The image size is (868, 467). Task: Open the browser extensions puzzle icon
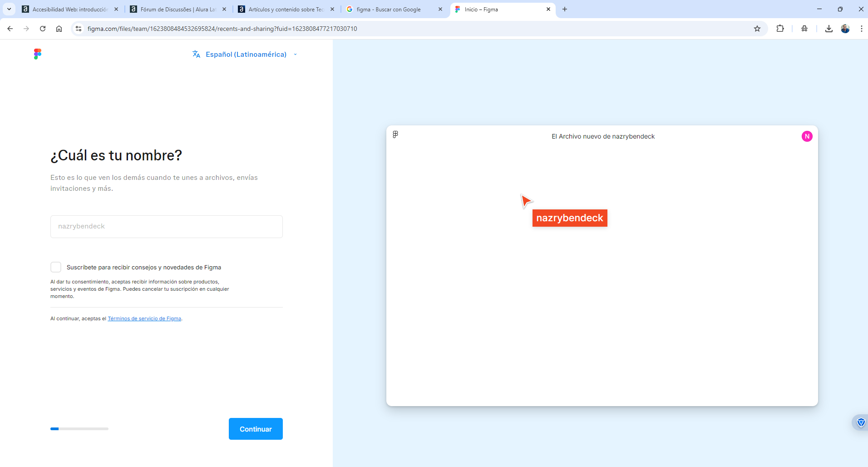780,28
